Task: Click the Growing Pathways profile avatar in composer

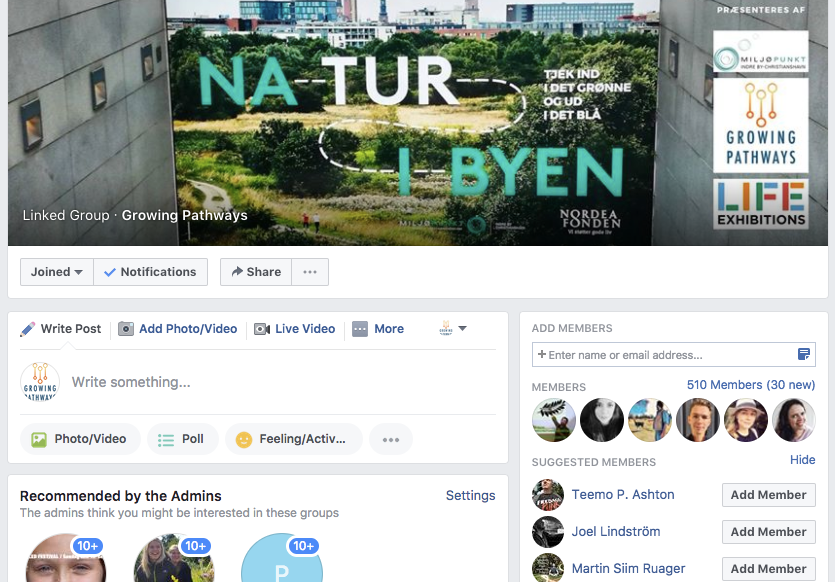Action: [40, 382]
